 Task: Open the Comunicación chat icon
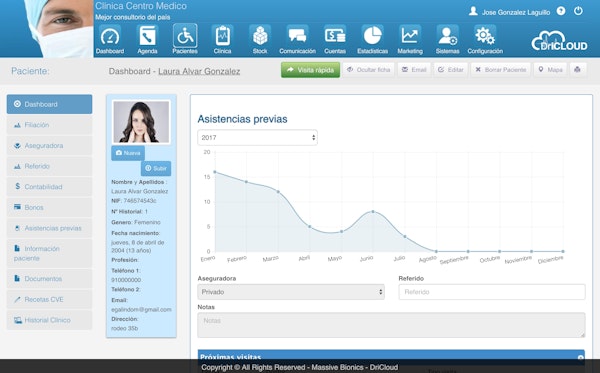tap(297, 36)
